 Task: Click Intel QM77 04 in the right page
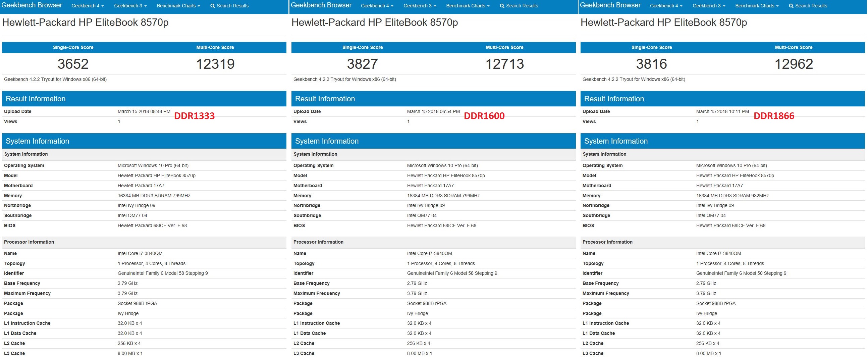pos(711,216)
